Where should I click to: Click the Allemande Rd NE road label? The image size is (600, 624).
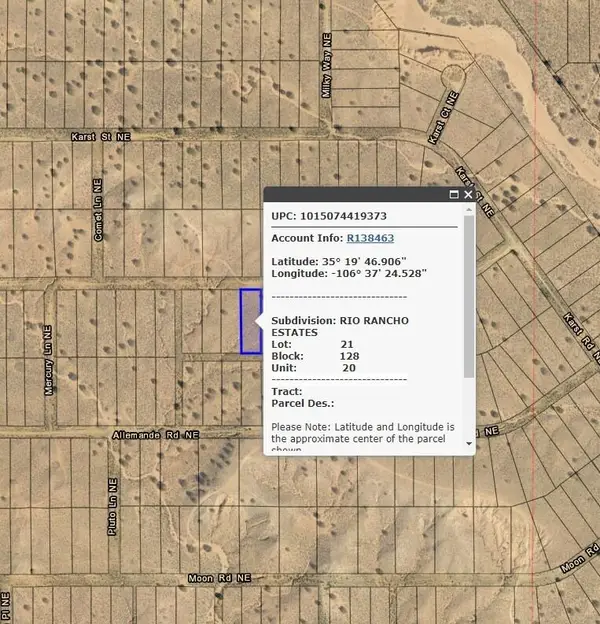(x=156, y=435)
